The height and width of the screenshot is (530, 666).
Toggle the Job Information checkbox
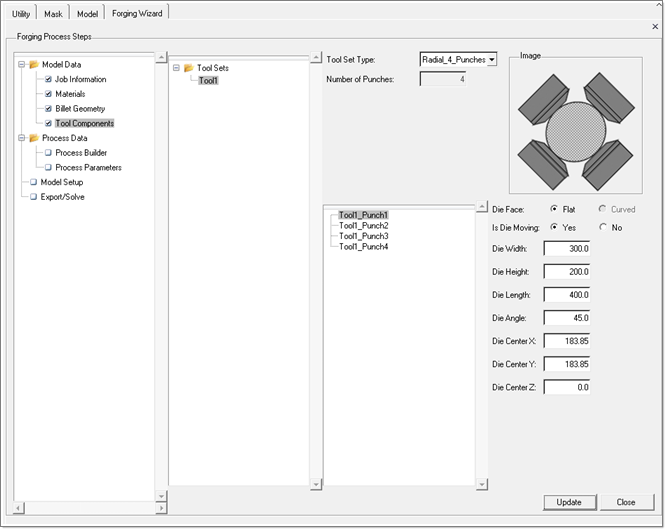click(48, 79)
